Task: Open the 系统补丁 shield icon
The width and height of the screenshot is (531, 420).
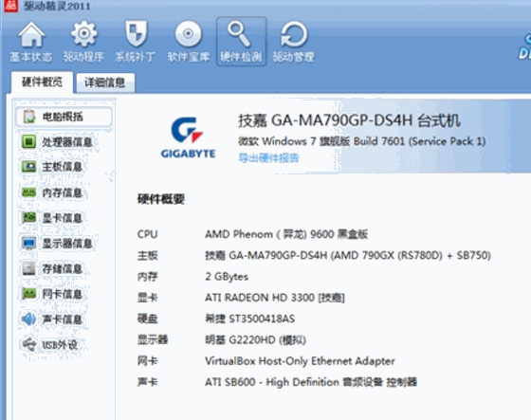Action: point(136,34)
